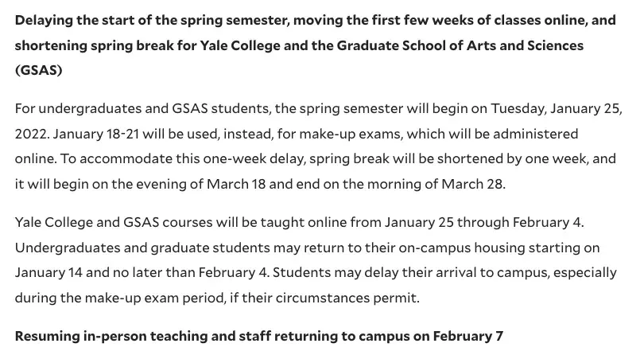Viewport: 644px width, 355px height.
Task: Click the "(GSAS)" text in the heading
Action: (x=38, y=72)
